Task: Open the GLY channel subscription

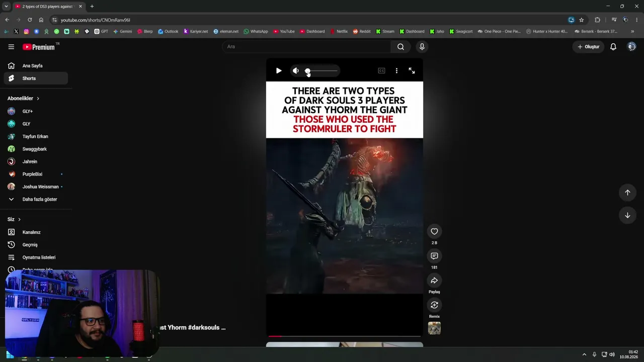Action: pyautogui.click(x=36, y=124)
